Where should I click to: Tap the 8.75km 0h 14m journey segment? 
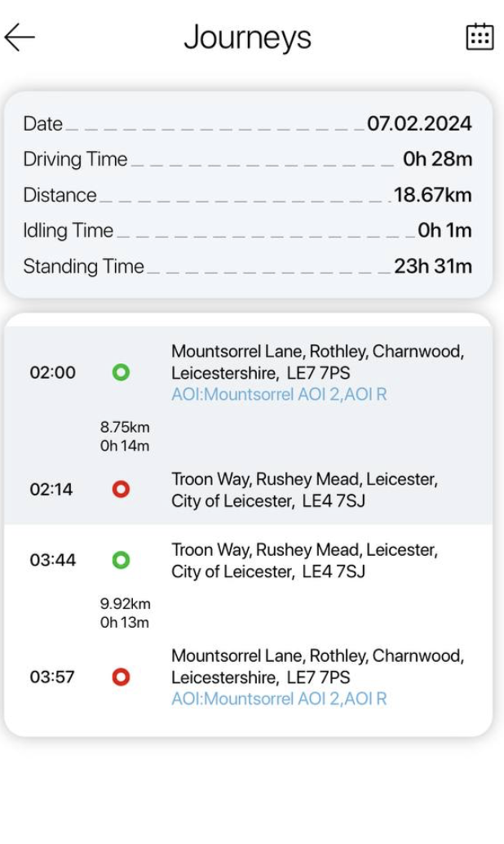125,437
